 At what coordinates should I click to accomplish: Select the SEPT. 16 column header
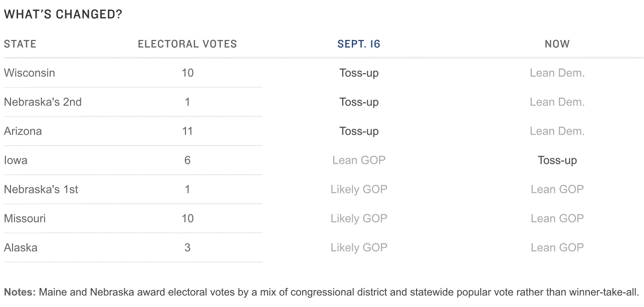click(359, 44)
